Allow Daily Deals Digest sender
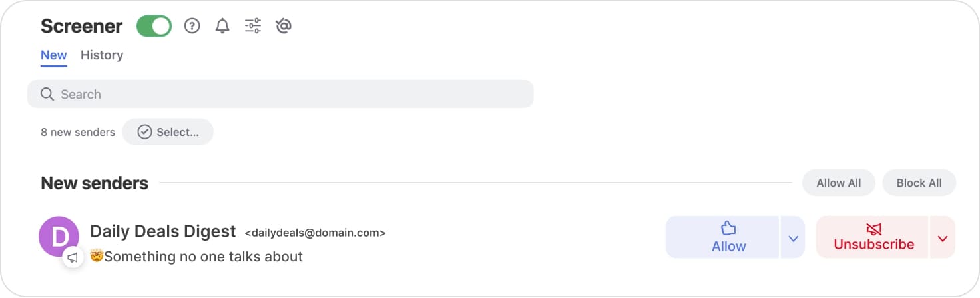Screen dimensions: 980x298 722,237
